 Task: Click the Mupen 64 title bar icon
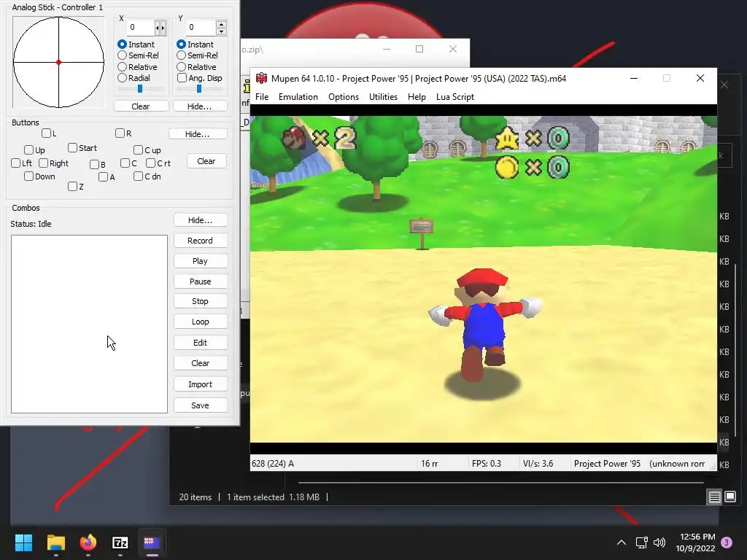(261, 78)
